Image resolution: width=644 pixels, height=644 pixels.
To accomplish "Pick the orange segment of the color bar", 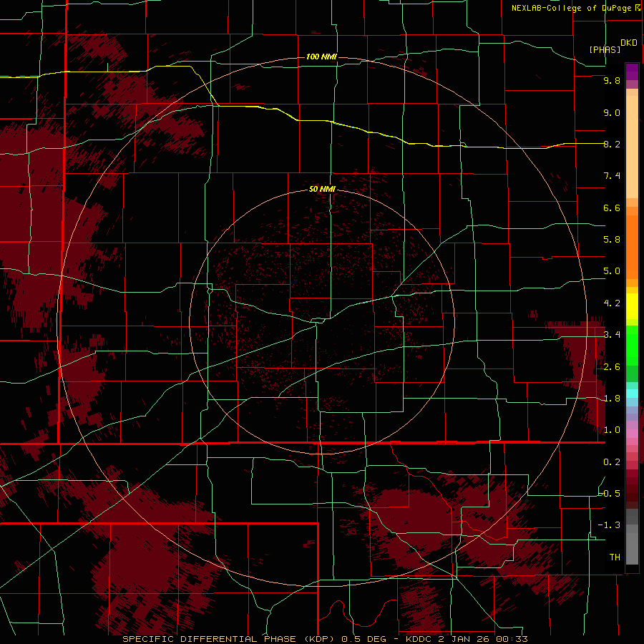I will [632, 248].
